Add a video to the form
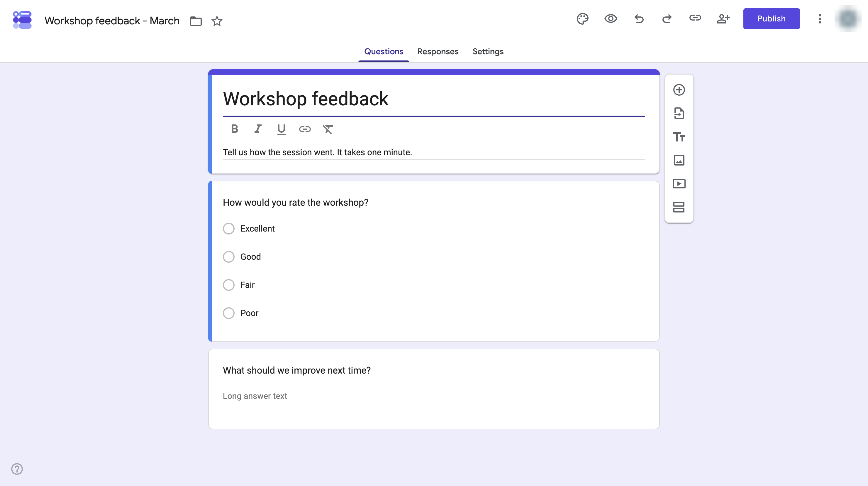868x486 pixels. coord(679,184)
